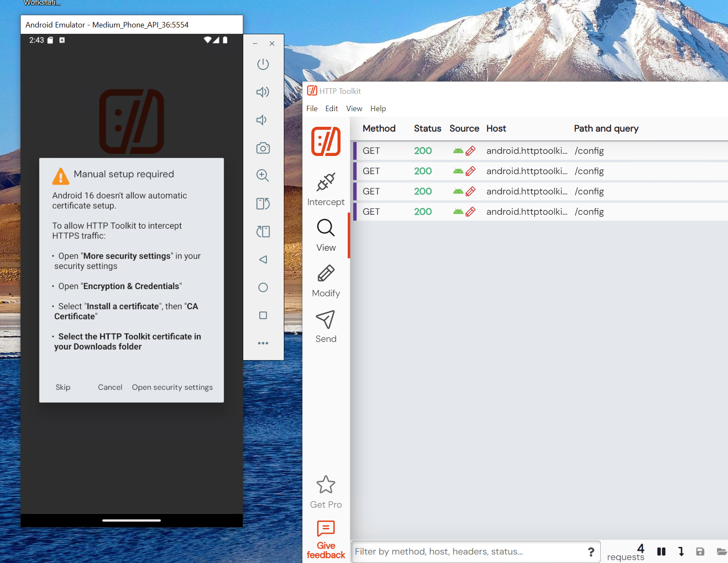Activate the emulator zoom magnifier icon
Image resolution: width=728 pixels, height=563 pixels.
[263, 175]
